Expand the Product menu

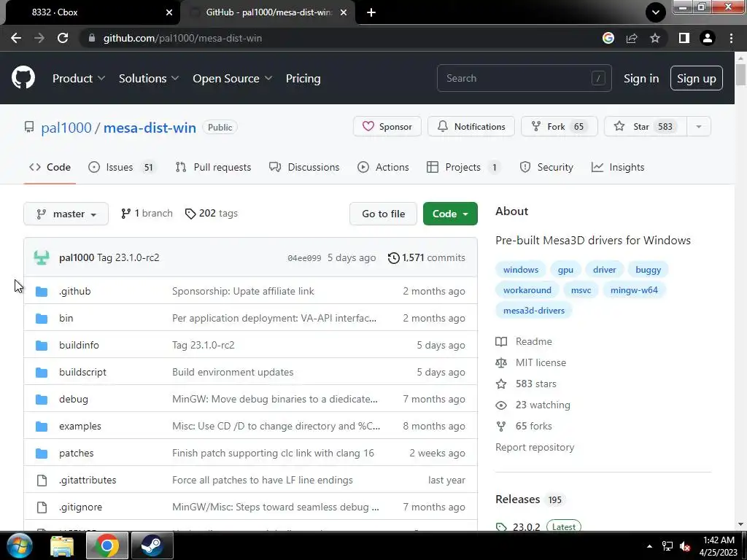pos(79,79)
